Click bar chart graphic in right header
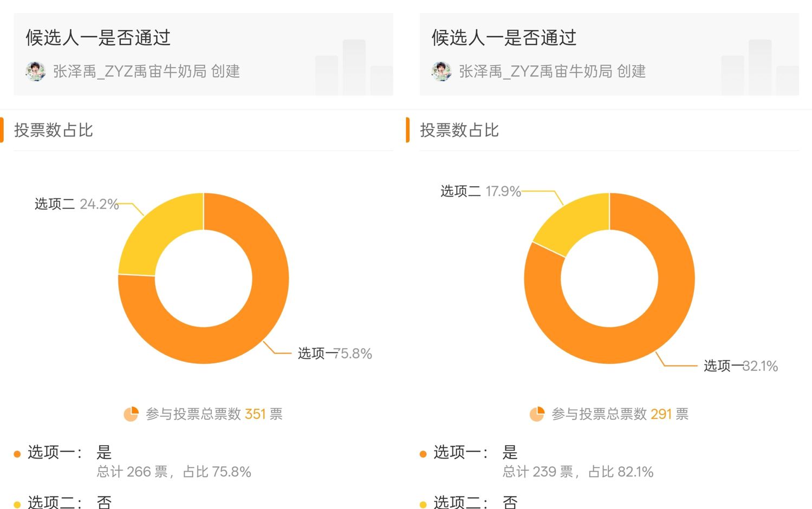 click(x=760, y=68)
